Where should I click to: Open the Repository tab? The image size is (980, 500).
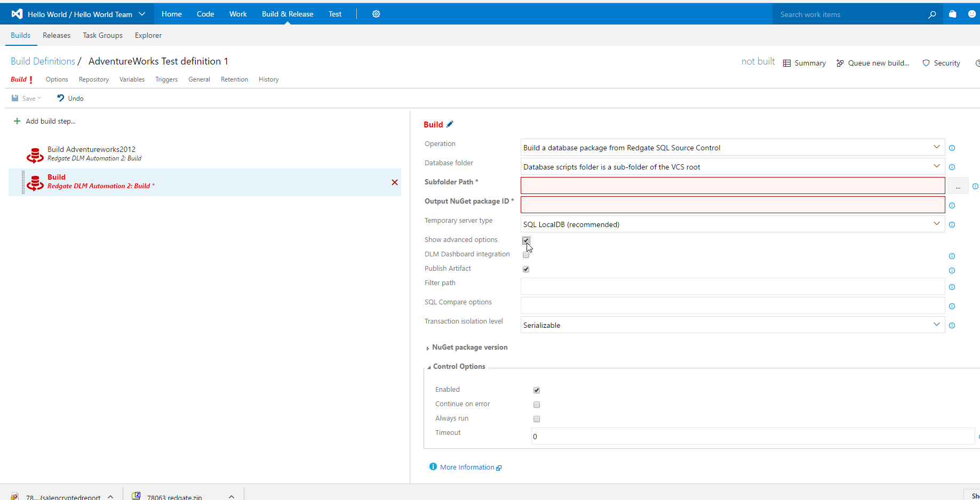pyautogui.click(x=94, y=79)
